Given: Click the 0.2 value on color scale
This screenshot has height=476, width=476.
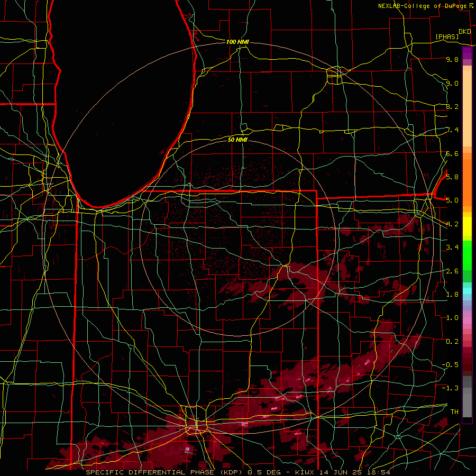Looking at the screenshot, I should pos(452,342).
